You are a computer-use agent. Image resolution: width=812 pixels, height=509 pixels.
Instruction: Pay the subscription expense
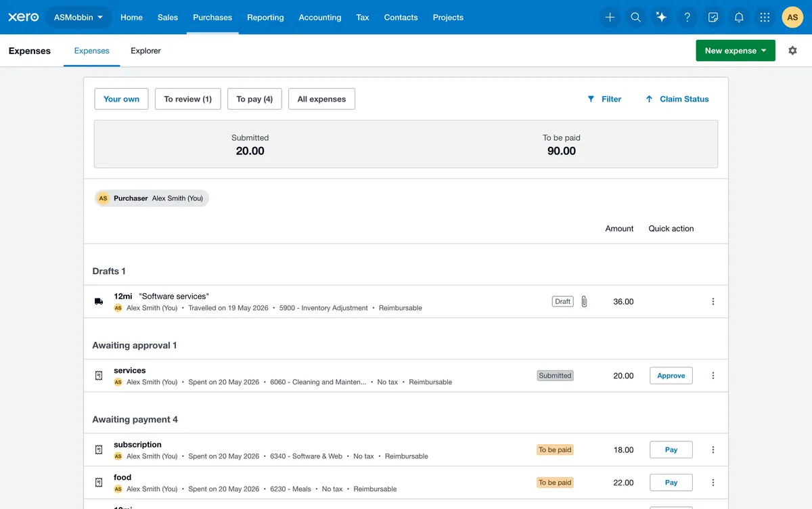[671, 450]
